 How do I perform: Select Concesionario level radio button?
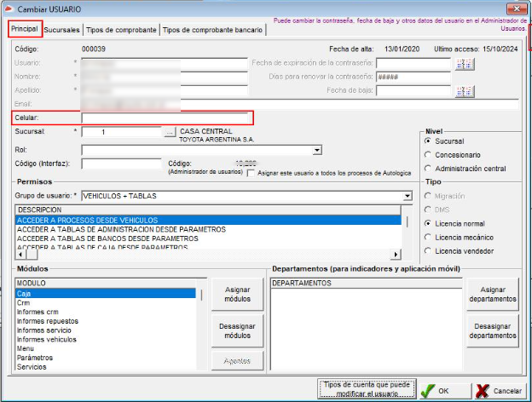(x=428, y=154)
